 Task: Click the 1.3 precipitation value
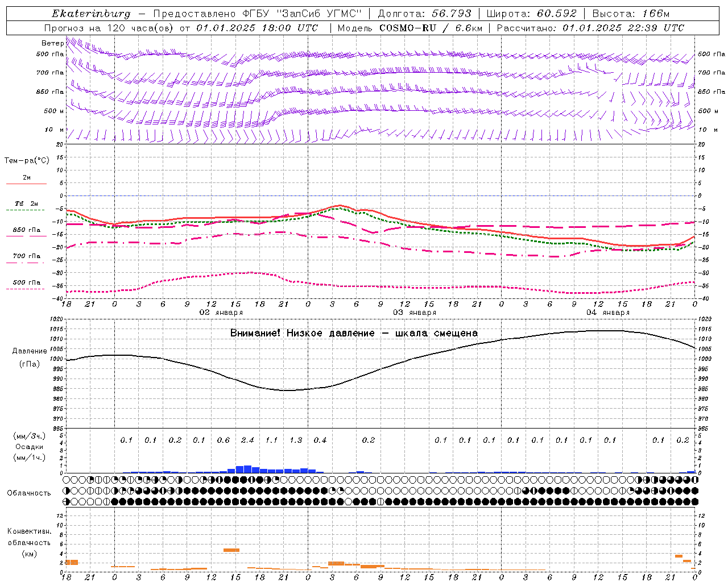tap(296, 440)
